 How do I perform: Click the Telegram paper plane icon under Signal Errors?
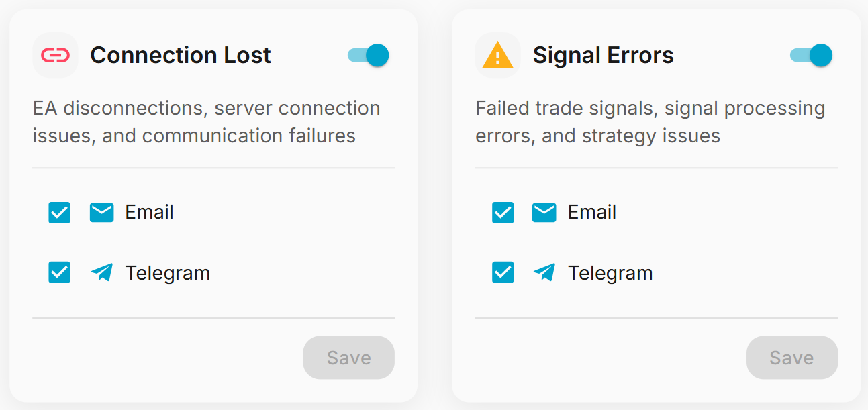click(544, 272)
